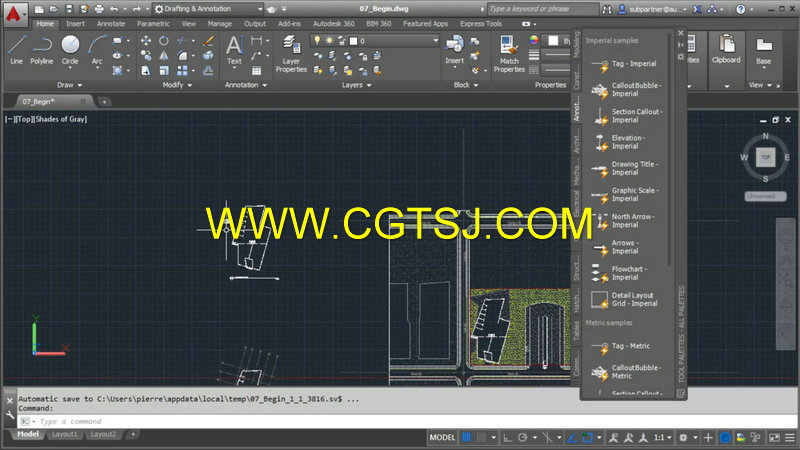Click the Array tool icon
This screenshot has height=450, width=800.
pyautogui.click(x=182, y=70)
